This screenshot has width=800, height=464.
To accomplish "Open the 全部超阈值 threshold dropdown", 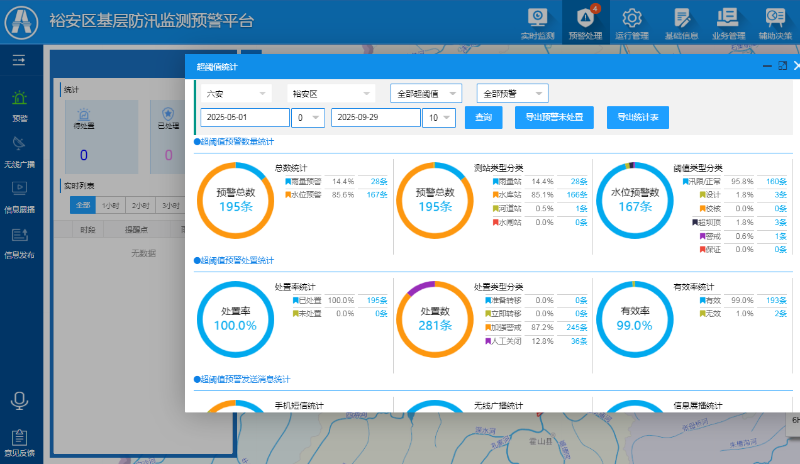I will coord(425,93).
